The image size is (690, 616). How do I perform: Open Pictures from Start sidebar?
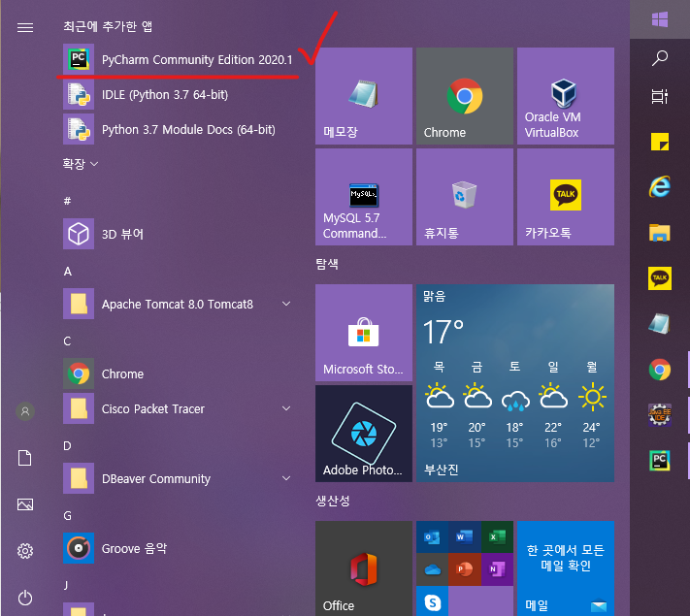tap(25, 504)
